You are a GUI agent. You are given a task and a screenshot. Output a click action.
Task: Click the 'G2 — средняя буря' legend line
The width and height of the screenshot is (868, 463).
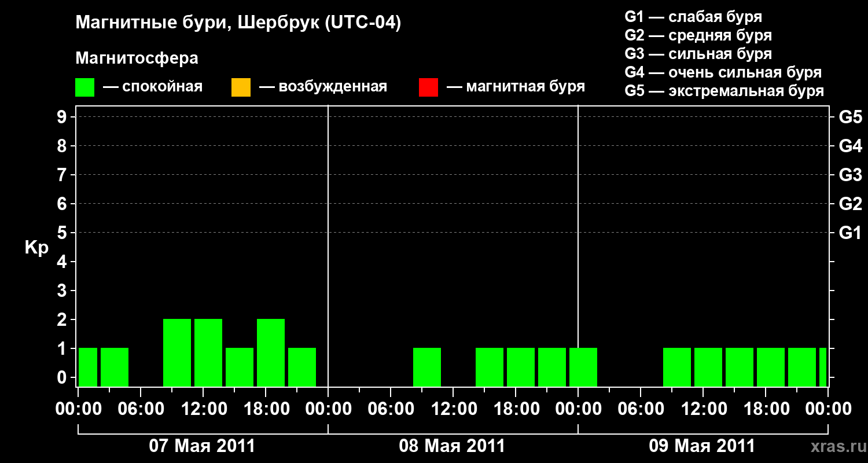point(698,35)
